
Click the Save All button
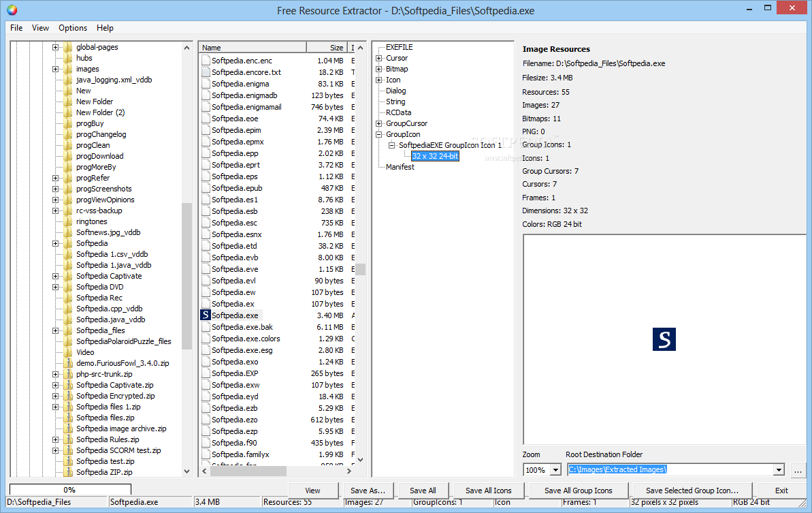tap(423, 491)
